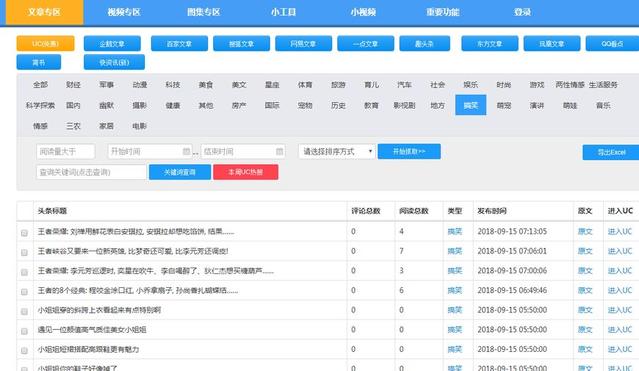Click the 阅读量大于 input field

coord(66,152)
